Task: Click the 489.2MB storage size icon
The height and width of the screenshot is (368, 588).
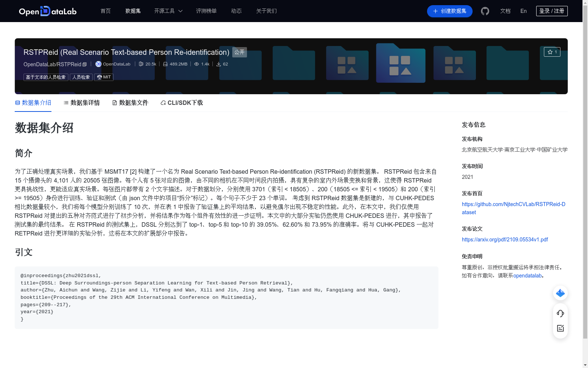Action: [165, 64]
